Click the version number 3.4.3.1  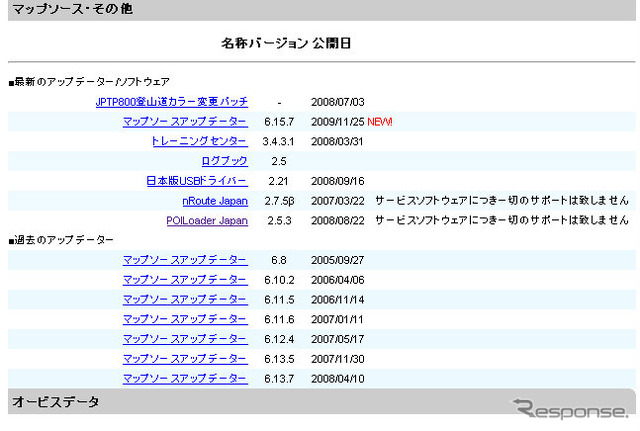(278, 142)
